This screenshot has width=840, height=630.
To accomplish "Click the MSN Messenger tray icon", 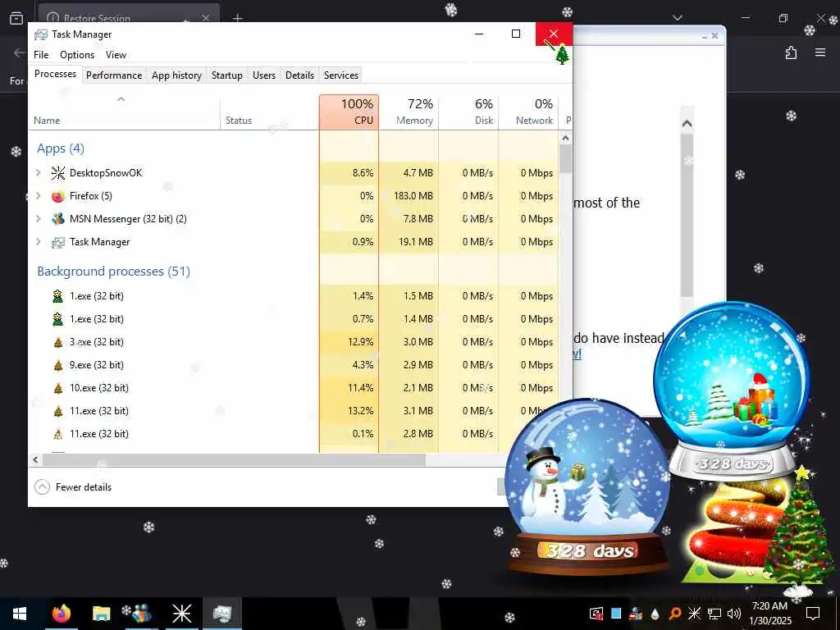I will click(636, 614).
